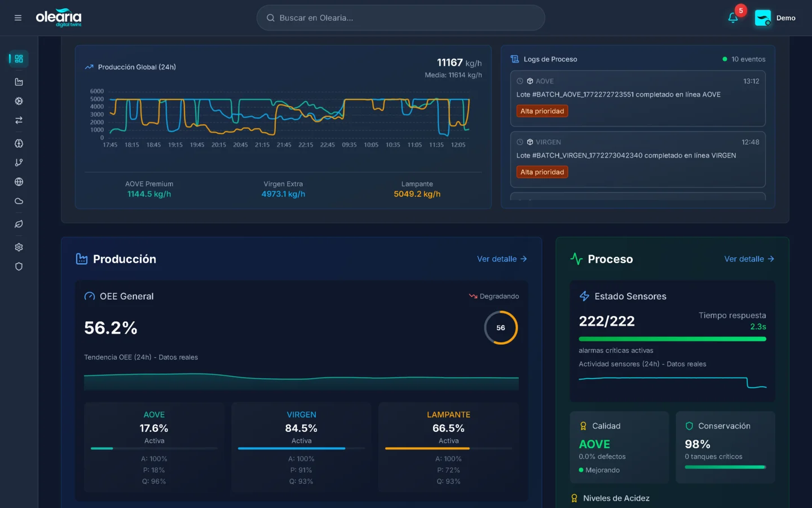The image size is (812, 508).
Task: Click the green sensor progress bar under 222/222
Action: (672, 339)
